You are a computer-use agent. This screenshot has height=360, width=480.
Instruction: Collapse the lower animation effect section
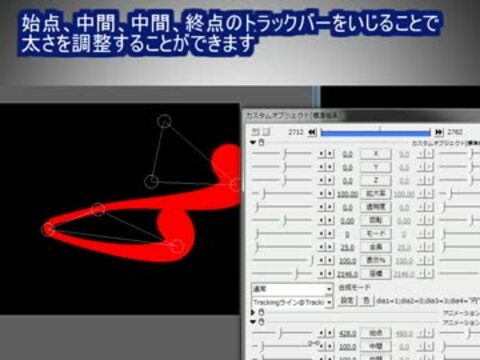pyautogui.click(x=253, y=322)
